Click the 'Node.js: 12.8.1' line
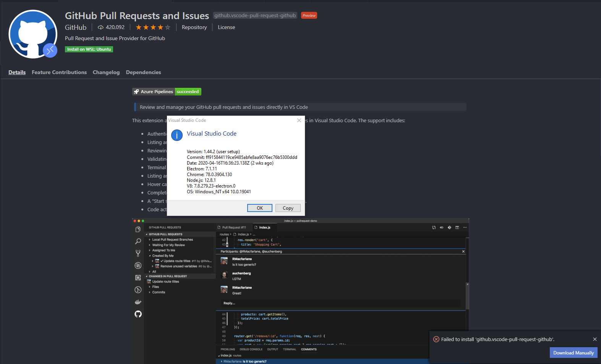The height and width of the screenshot is (364, 601). click(x=201, y=180)
